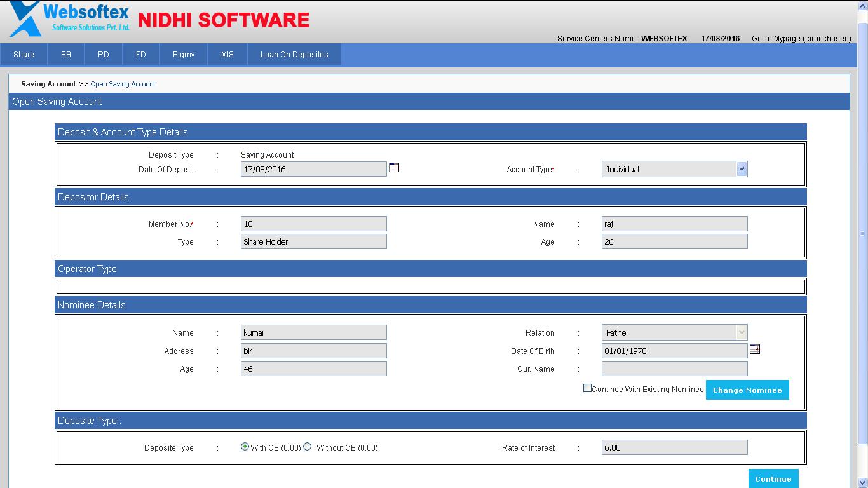
Task: Click the scrollbar down arrow
Action: (x=863, y=482)
